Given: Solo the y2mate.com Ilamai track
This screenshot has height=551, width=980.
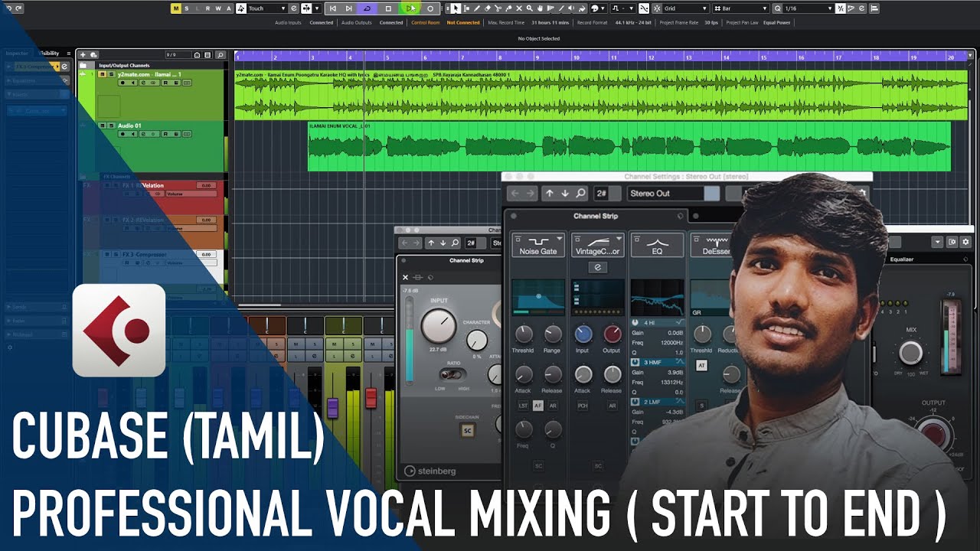Looking at the screenshot, I should 112,74.
